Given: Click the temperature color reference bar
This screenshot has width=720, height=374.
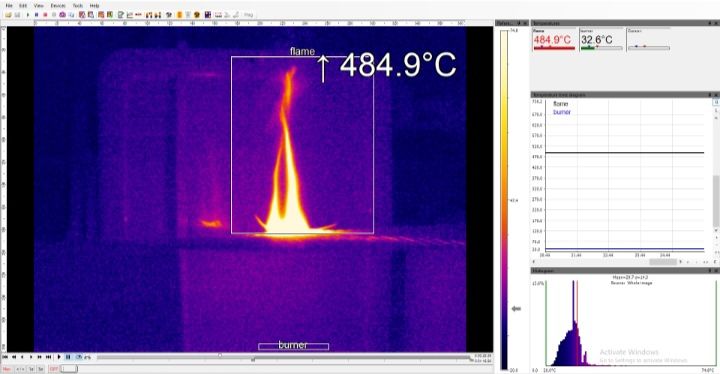Looking at the screenshot, I should pyautogui.click(x=504, y=199).
